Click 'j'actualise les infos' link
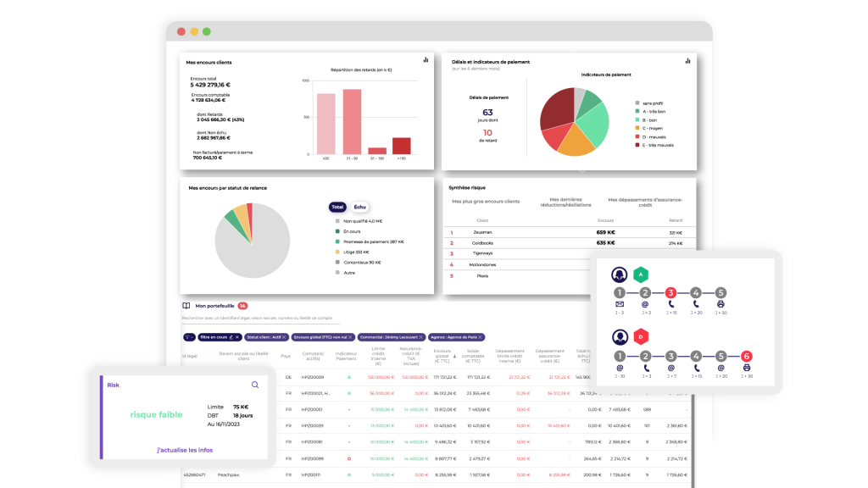The width and height of the screenshot is (868, 488). pyautogui.click(x=185, y=450)
